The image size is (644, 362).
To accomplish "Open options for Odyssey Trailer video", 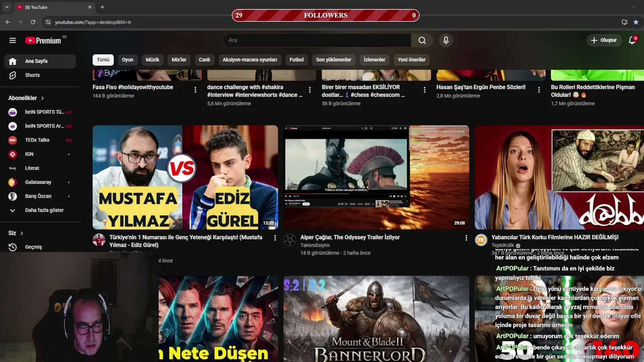I will click(x=466, y=238).
